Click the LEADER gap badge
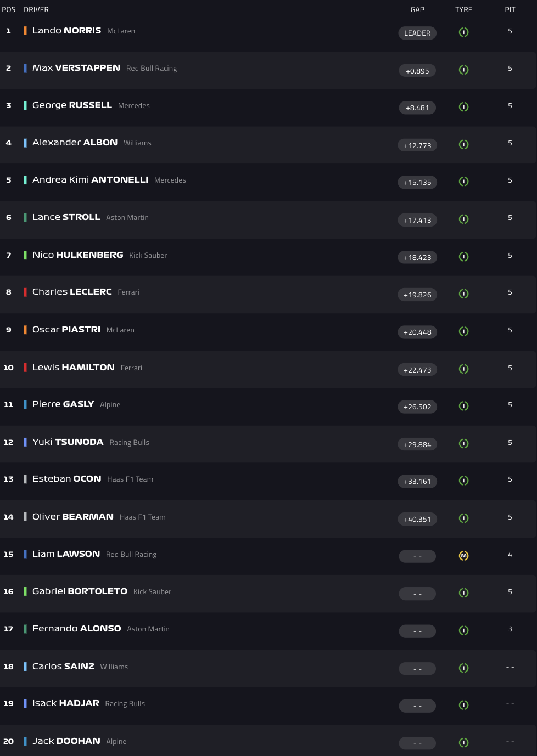This screenshot has height=756, width=537. tap(417, 33)
